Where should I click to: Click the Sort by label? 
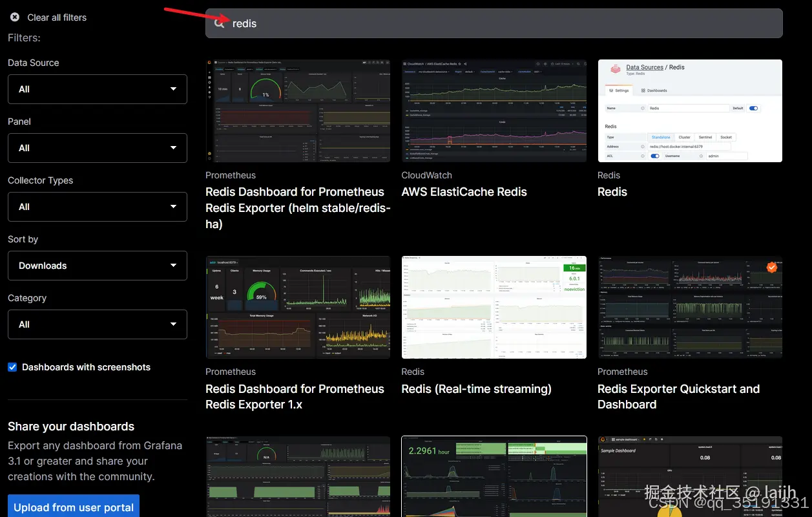click(x=23, y=239)
